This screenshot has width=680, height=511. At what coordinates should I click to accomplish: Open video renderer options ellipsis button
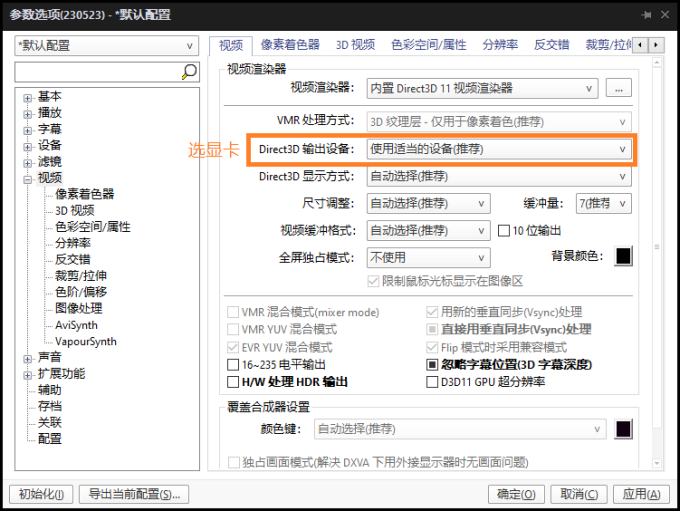(x=619, y=88)
